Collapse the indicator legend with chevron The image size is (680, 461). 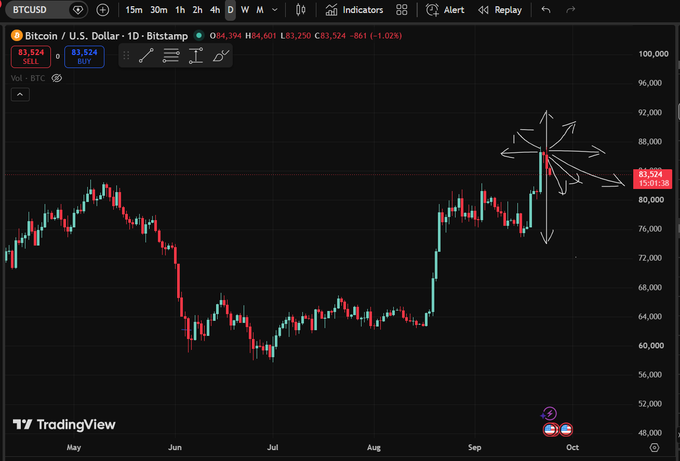tap(20, 95)
